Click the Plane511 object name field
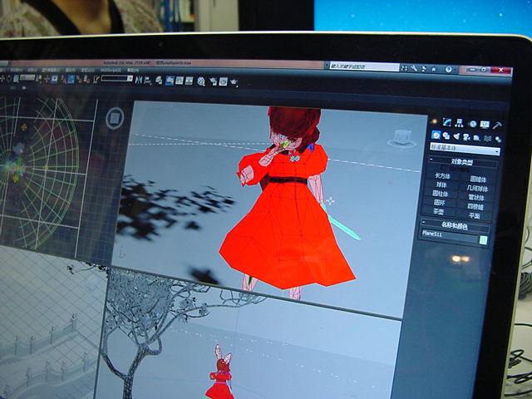Screen dimensions: 532x399 tap(450, 234)
